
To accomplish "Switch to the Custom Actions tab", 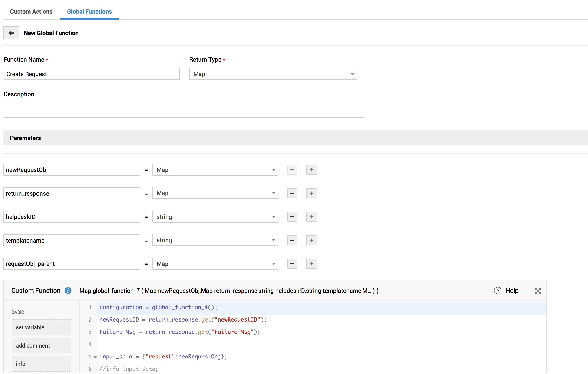I will pyautogui.click(x=31, y=11).
